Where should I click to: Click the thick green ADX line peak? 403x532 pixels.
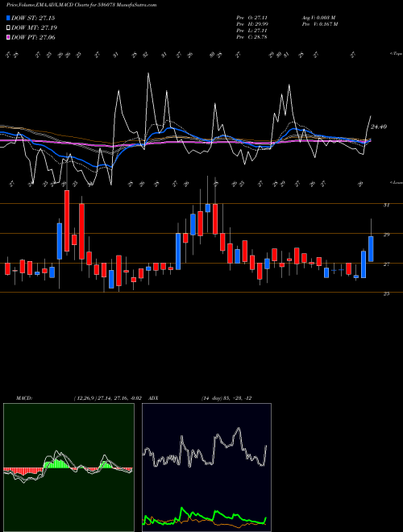pos(182,508)
